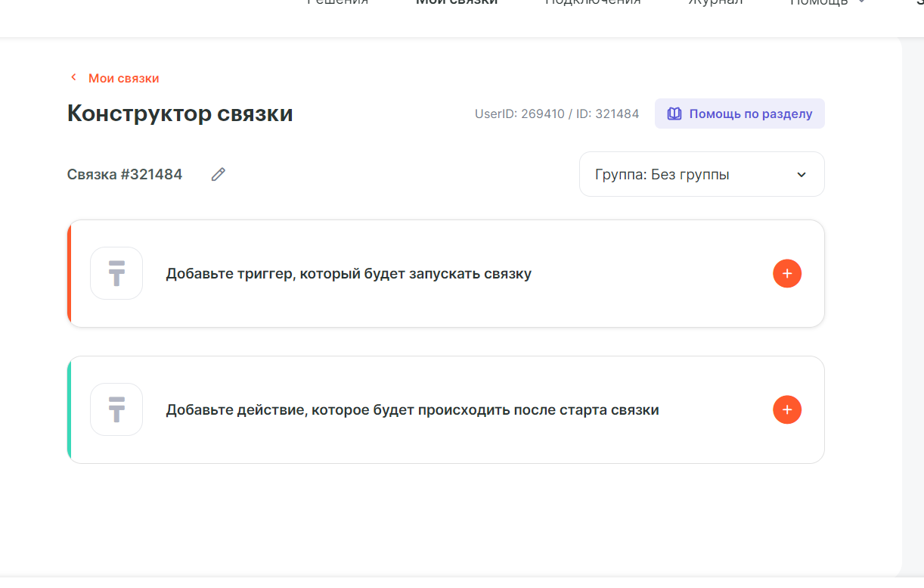Screen dimensions: 924x588
Task: Select Решения in the top navigation
Action: point(337,2)
